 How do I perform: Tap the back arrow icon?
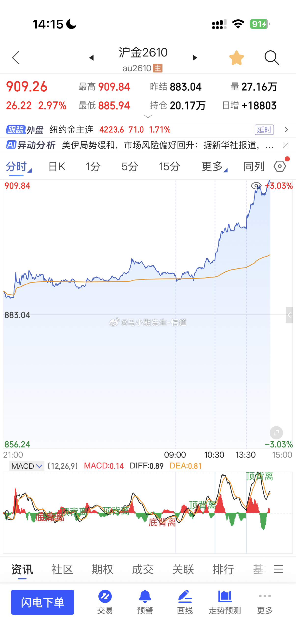pyautogui.click(x=16, y=58)
